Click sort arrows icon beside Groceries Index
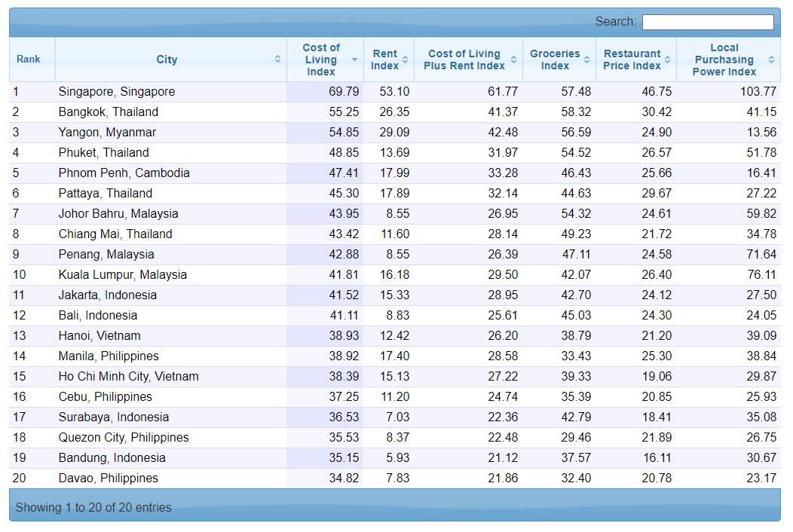The height and width of the screenshot is (532, 793). (586, 60)
